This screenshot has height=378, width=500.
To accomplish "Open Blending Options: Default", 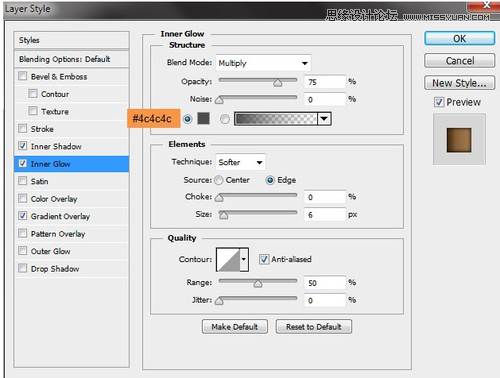I will 72,59.
